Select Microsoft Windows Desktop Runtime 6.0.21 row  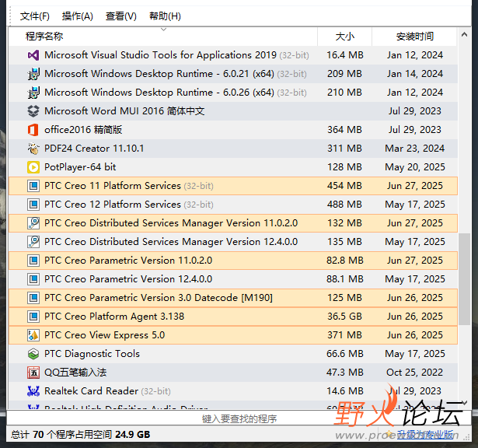(233, 74)
